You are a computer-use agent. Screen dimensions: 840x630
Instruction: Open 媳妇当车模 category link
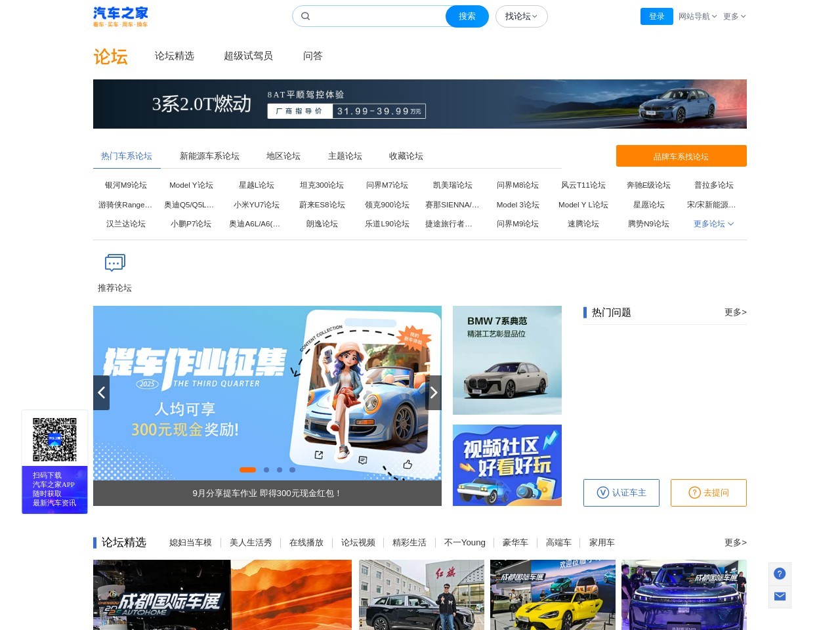(x=190, y=543)
